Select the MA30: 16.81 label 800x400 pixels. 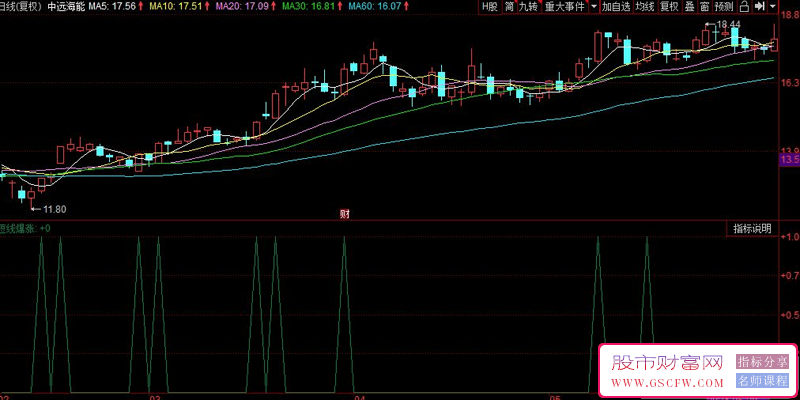pos(308,7)
